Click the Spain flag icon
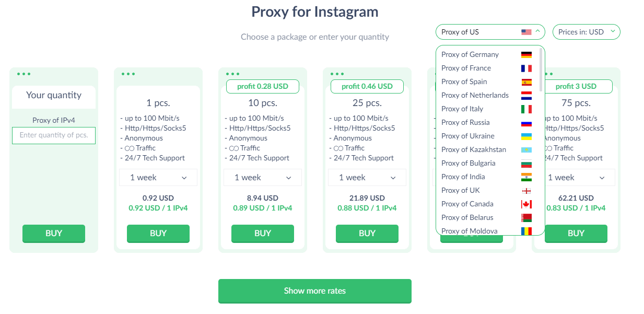This screenshot has height=314, width=644. pos(526,82)
